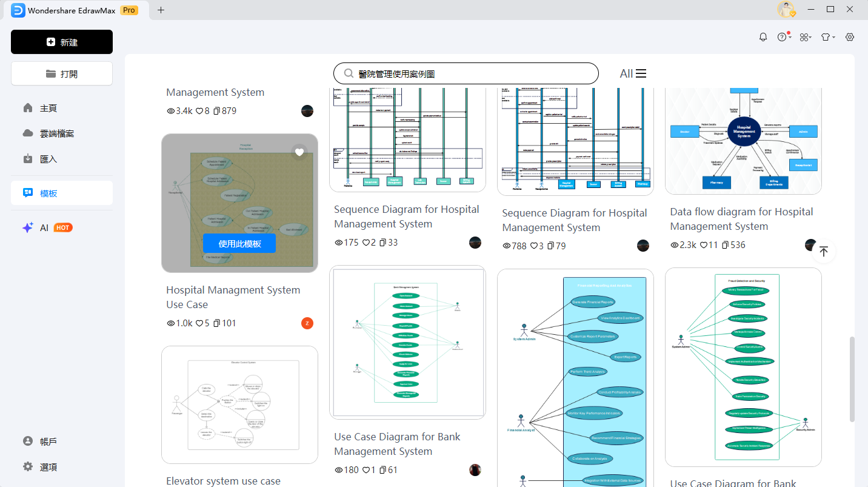Click the 打開 folder button
The image size is (868, 487).
(62, 73)
